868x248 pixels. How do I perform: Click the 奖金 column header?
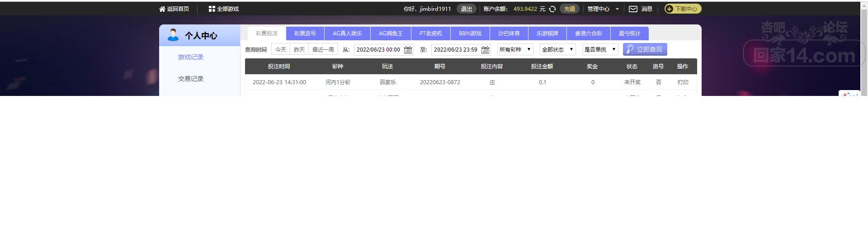[592, 67]
